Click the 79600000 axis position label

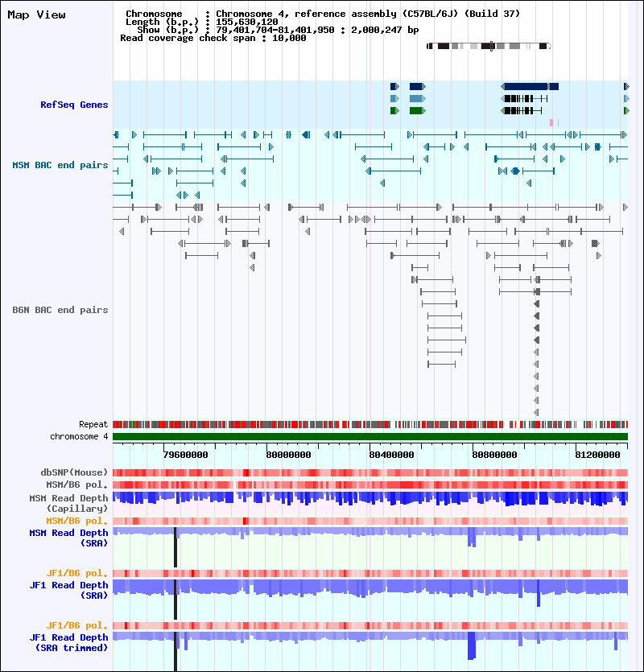pyautogui.click(x=186, y=455)
